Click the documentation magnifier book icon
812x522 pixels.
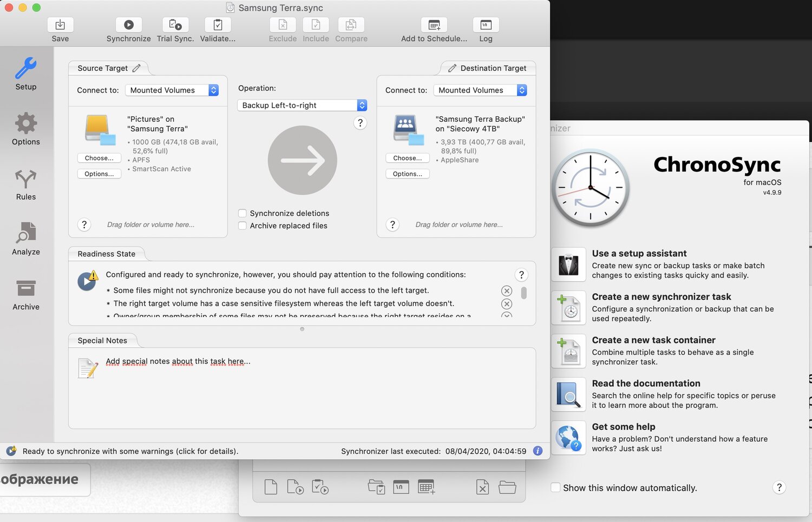[x=568, y=394]
